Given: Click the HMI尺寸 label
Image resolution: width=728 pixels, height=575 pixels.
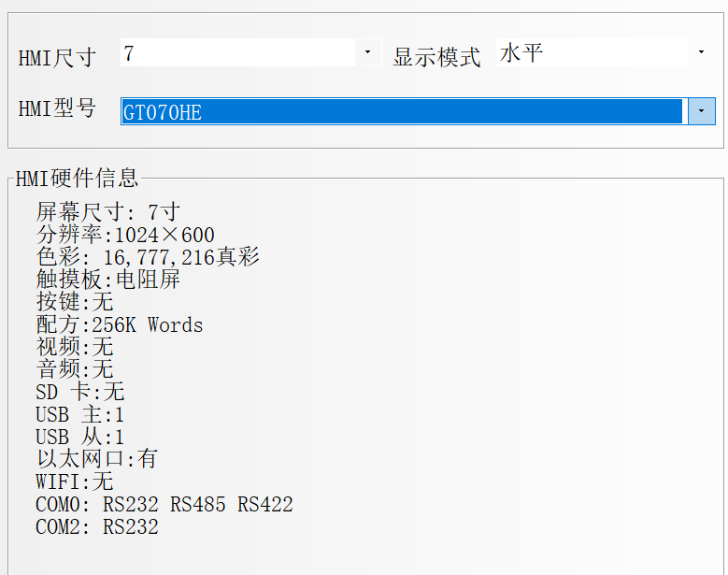Looking at the screenshot, I should (57, 59).
